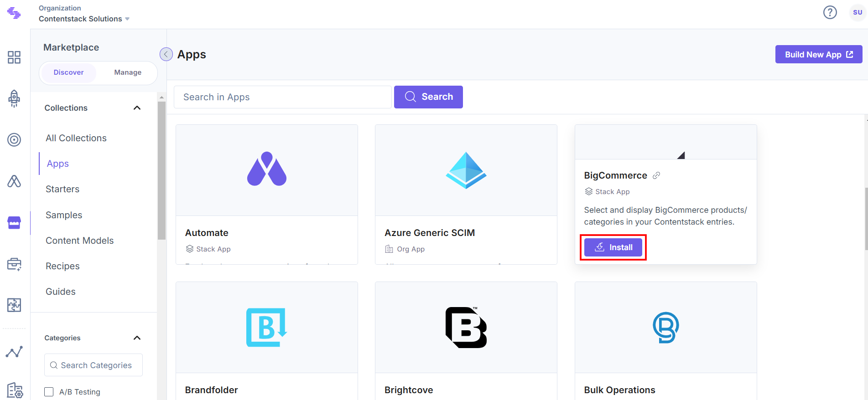Focus the Search Categories field

[x=94, y=365]
